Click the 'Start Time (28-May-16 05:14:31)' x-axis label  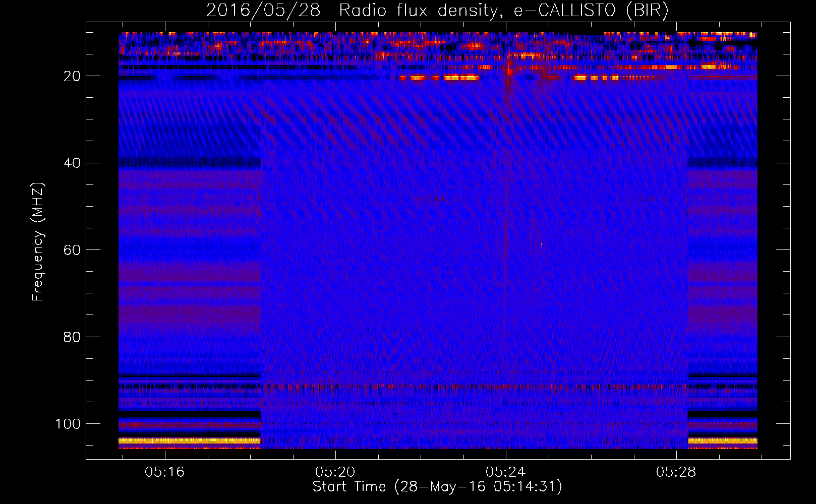pyautogui.click(x=437, y=487)
